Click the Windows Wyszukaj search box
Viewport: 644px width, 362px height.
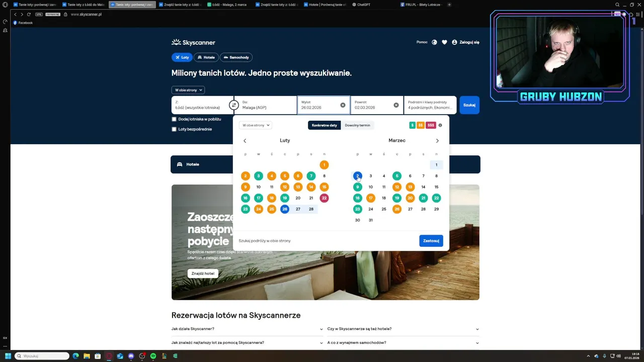pyautogui.click(x=42, y=356)
